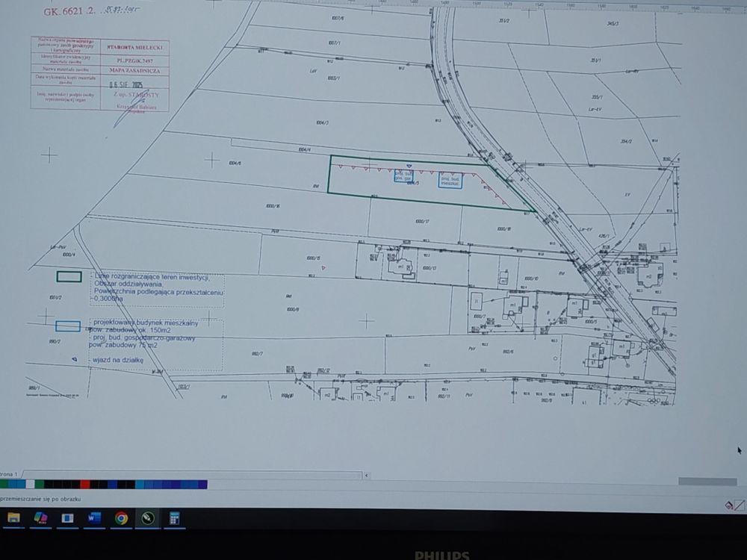Click the 'MAPA ZASADNICZA' stamp text
Screen dimensions: 747x560
(x=134, y=70)
